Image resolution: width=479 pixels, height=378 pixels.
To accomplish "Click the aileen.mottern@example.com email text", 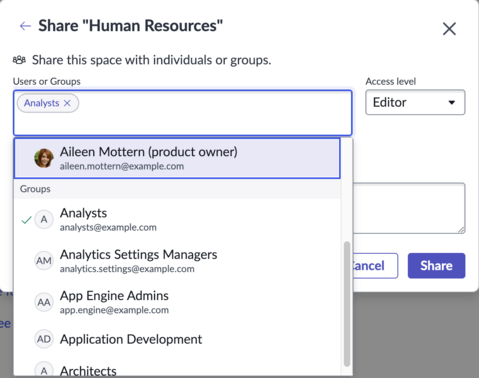I will click(x=122, y=166).
